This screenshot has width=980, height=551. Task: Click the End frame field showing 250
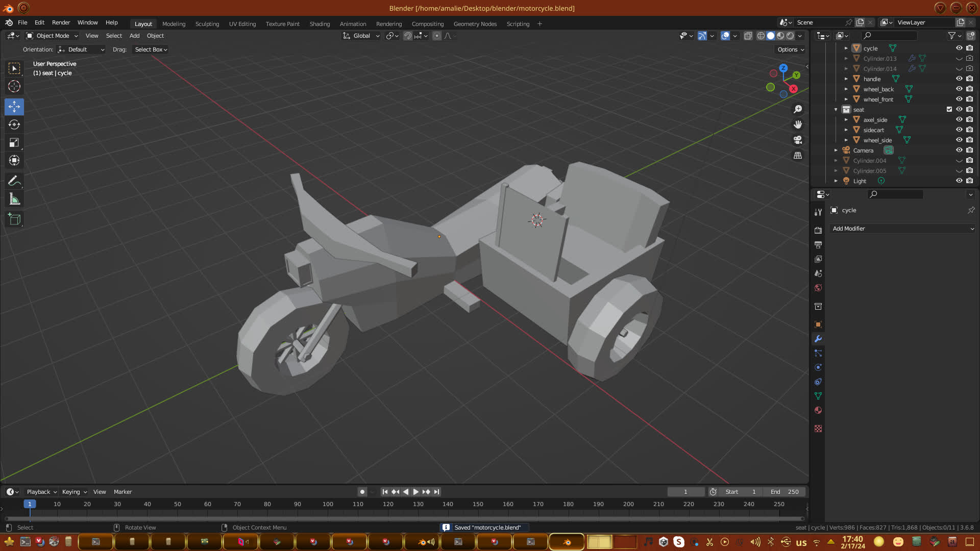[x=785, y=492]
